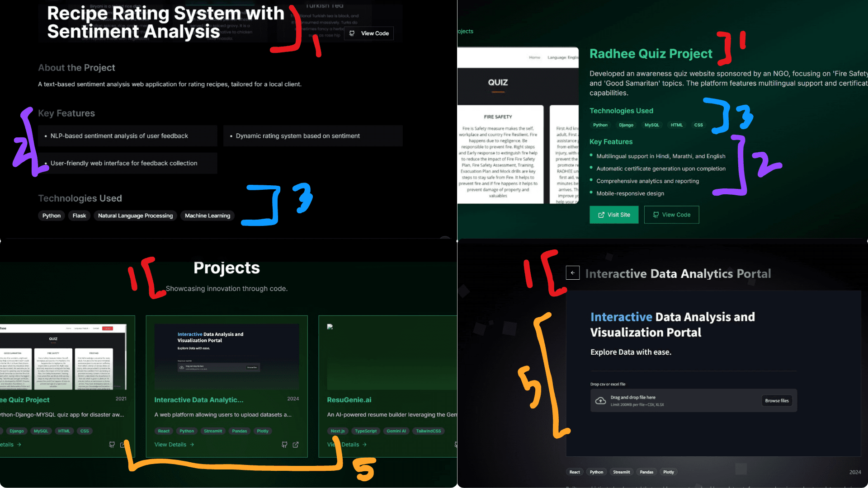This screenshot has height=488, width=868.
Task: Open external link icon on Interactive Data Analytic card
Action: [x=296, y=445]
